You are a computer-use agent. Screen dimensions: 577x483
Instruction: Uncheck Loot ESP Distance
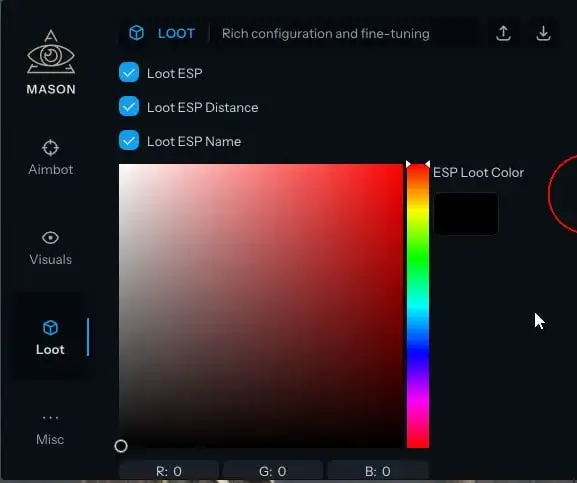129,107
